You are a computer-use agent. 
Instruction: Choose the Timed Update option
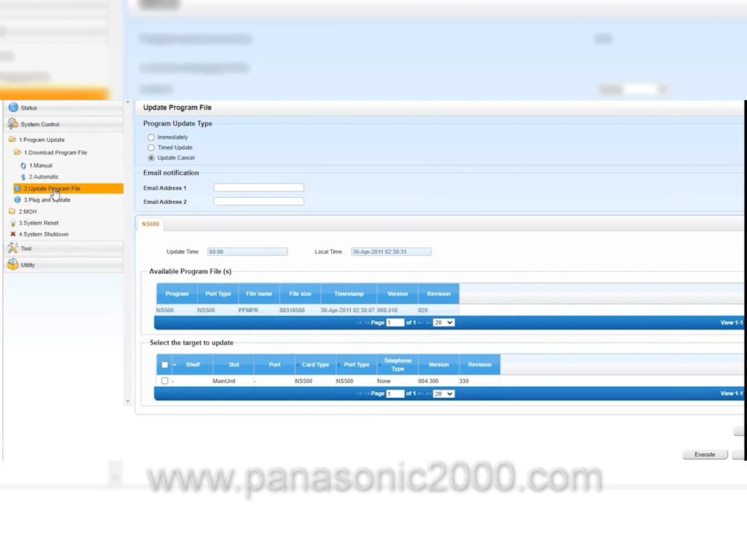pyautogui.click(x=152, y=148)
